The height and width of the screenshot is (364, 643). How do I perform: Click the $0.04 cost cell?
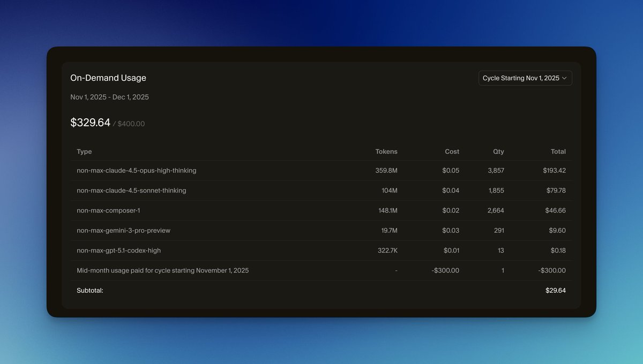coord(451,190)
